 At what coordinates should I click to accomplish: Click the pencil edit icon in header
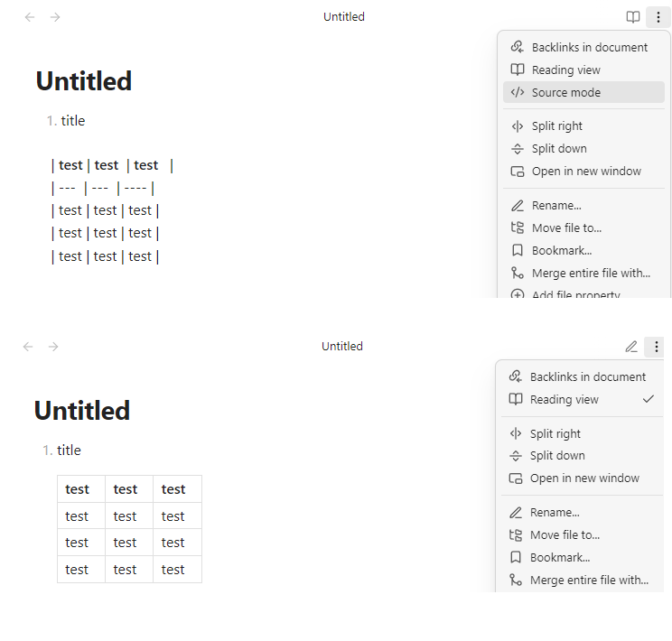pyautogui.click(x=631, y=347)
